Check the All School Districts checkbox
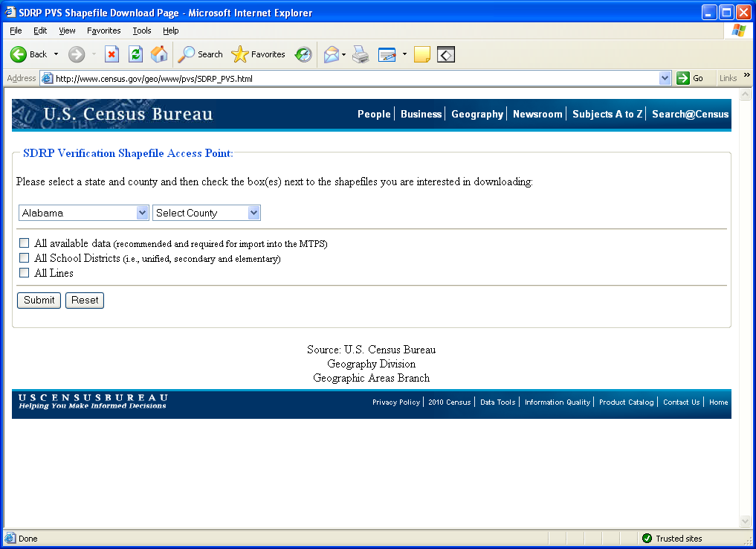The width and height of the screenshot is (756, 549). pos(24,257)
